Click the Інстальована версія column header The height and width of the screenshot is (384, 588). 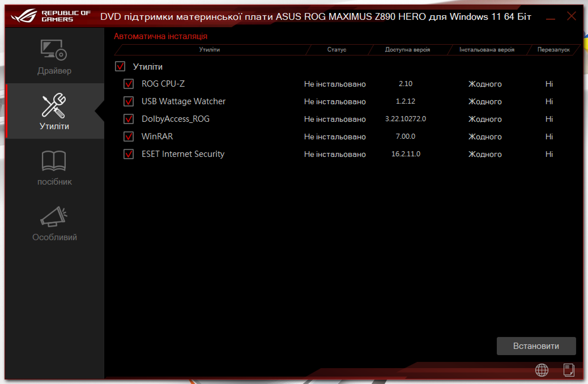coord(486,50)
